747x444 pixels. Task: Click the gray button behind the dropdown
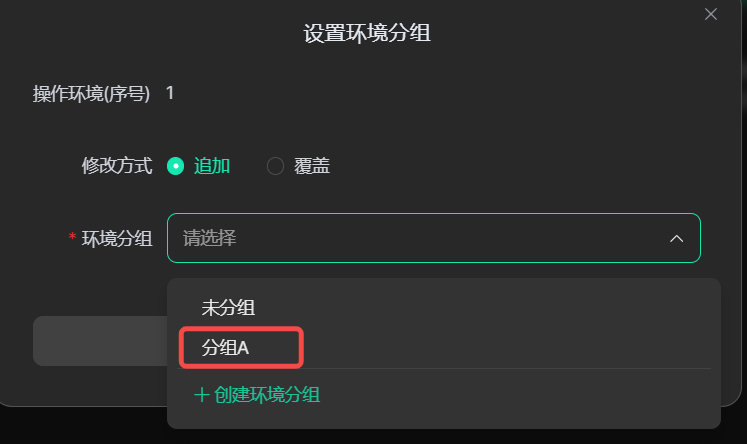coord(98,341)
